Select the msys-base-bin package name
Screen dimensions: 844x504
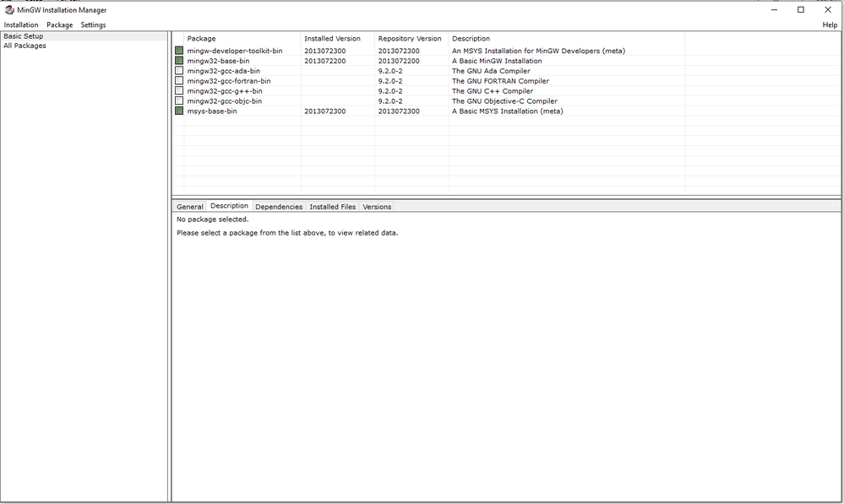tap(212, 111)
